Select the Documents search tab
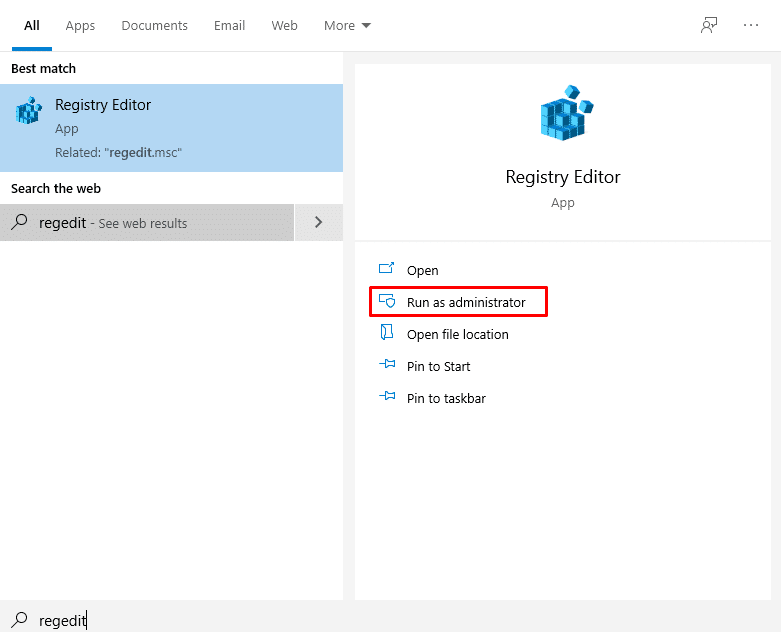 (x=155, y=26)
